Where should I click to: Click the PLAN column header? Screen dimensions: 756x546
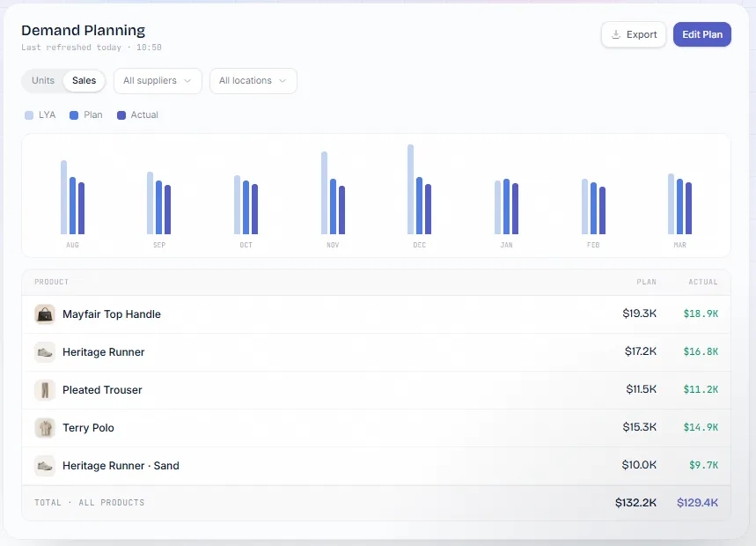coord(647,282)
